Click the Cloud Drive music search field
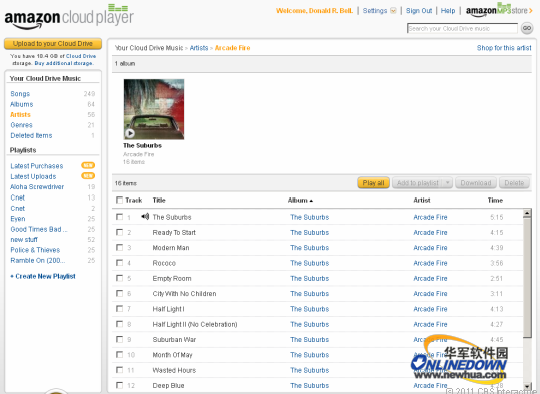Image resolution: width=540 pixels, height=394 pixels. [x=462, y=28]
